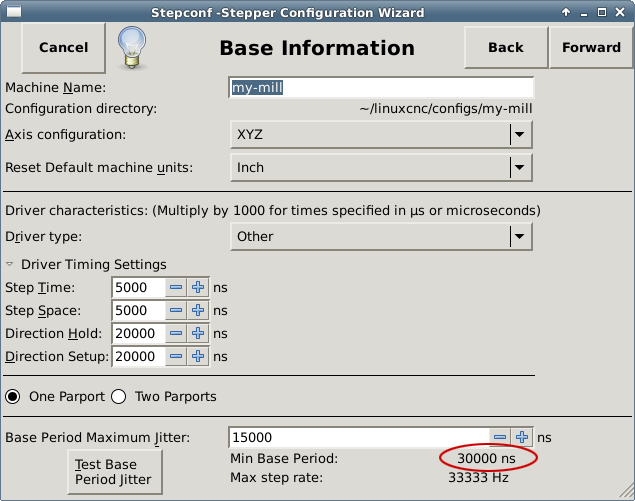Viewport: 635px width, 501px height.
Task: Click the lightbulb help icon
Action: 132,47
